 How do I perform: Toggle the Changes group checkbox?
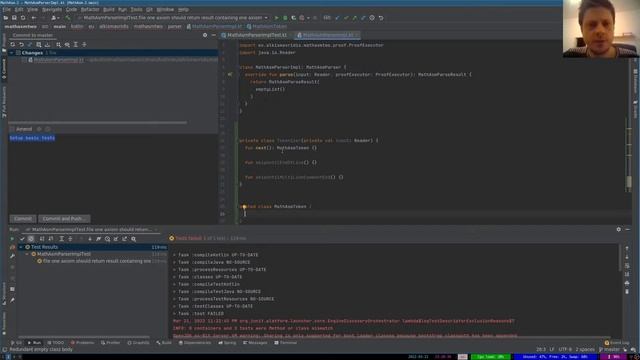coord(18,53)
